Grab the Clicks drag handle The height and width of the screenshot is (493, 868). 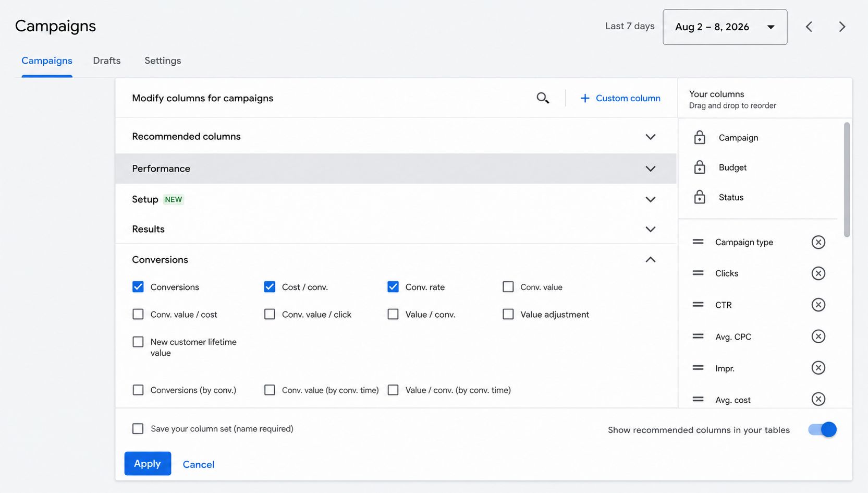698,273
